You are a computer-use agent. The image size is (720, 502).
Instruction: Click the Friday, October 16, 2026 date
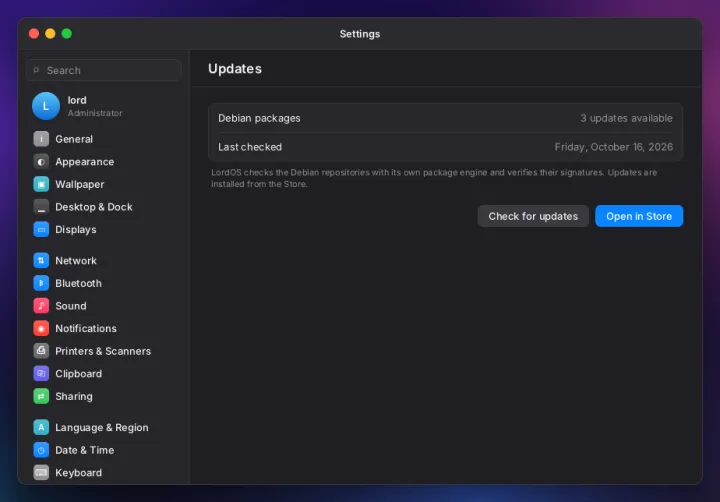coord(613,147)
